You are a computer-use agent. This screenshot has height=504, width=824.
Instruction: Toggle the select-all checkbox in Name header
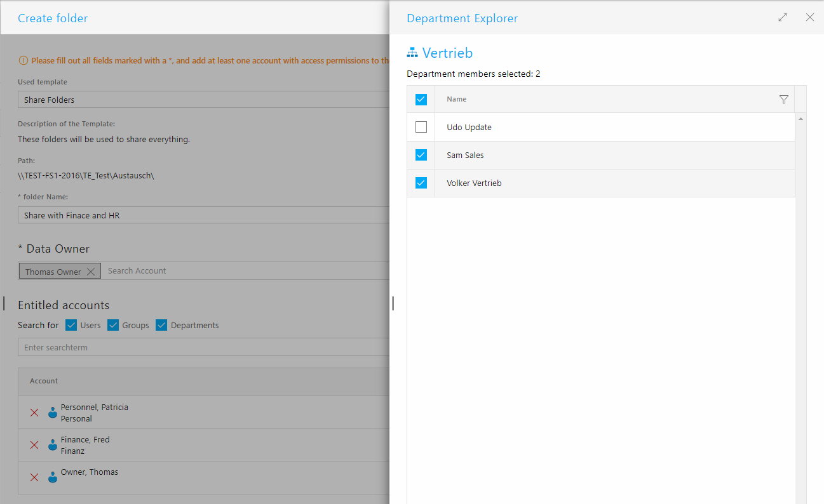coord(421,99)
